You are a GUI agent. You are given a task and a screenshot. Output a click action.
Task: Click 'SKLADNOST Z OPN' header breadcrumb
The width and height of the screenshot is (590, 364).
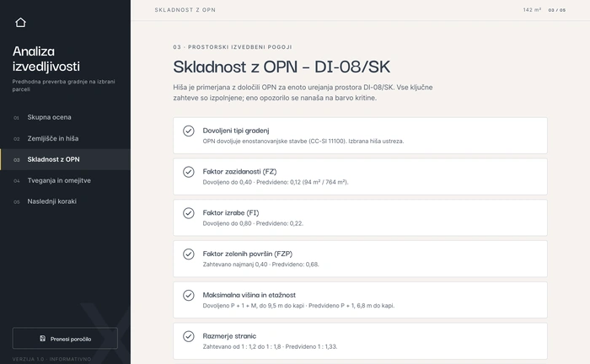coord(185,10)
